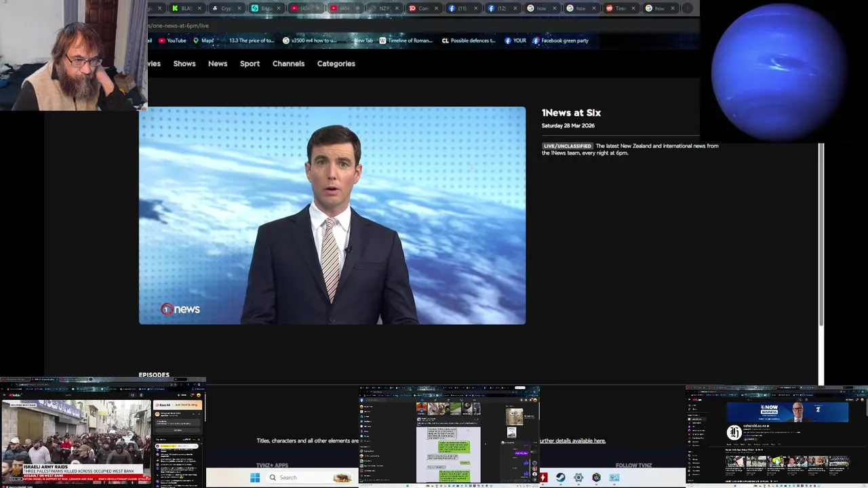Close the Reddit Tired tab
Viewport: 868px width, 488px height.
click(633, 8)
